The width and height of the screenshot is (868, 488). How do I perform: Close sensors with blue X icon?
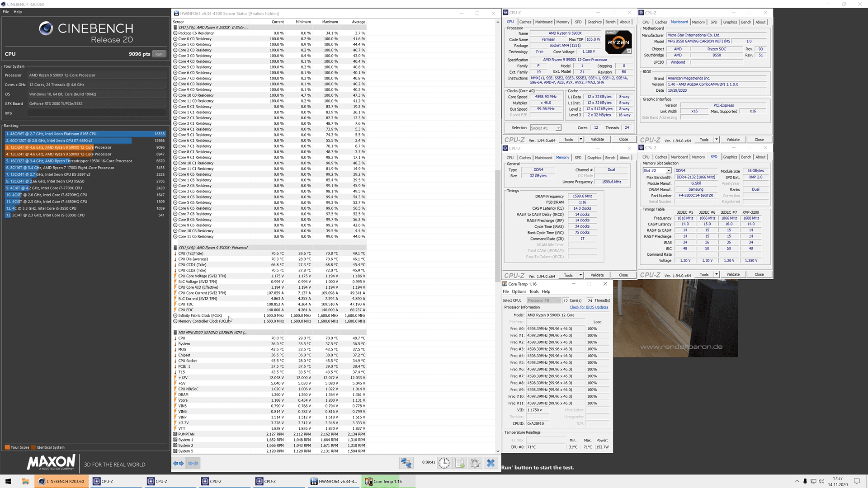click(491, 463)
